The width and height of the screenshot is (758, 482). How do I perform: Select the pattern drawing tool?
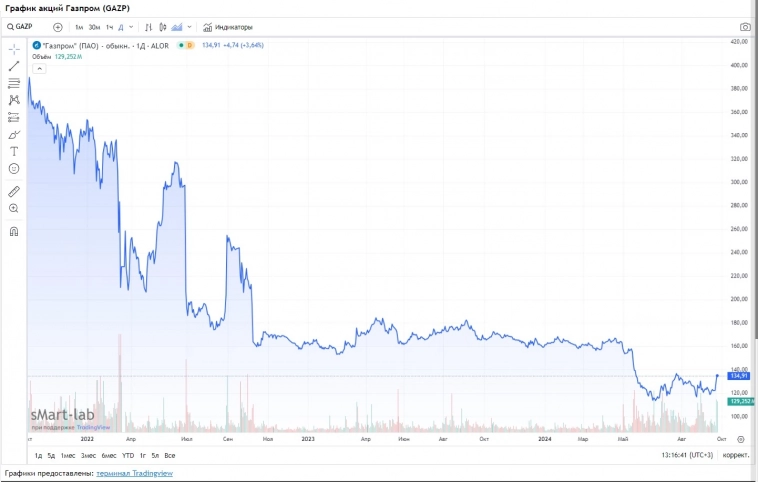pyautogui.click(x=14, y=100)
